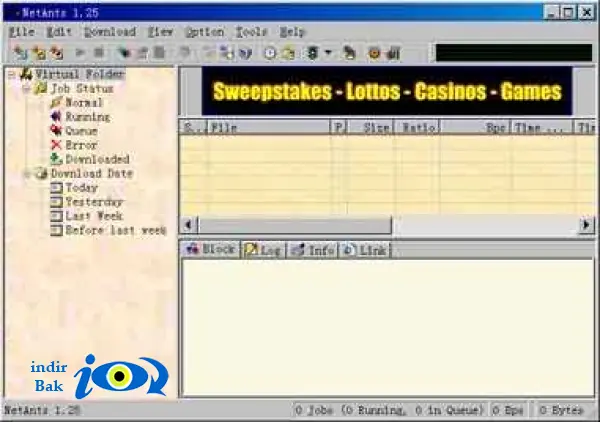Click the Running status icon in tree
600x422 pixels.
coord(56,117)
